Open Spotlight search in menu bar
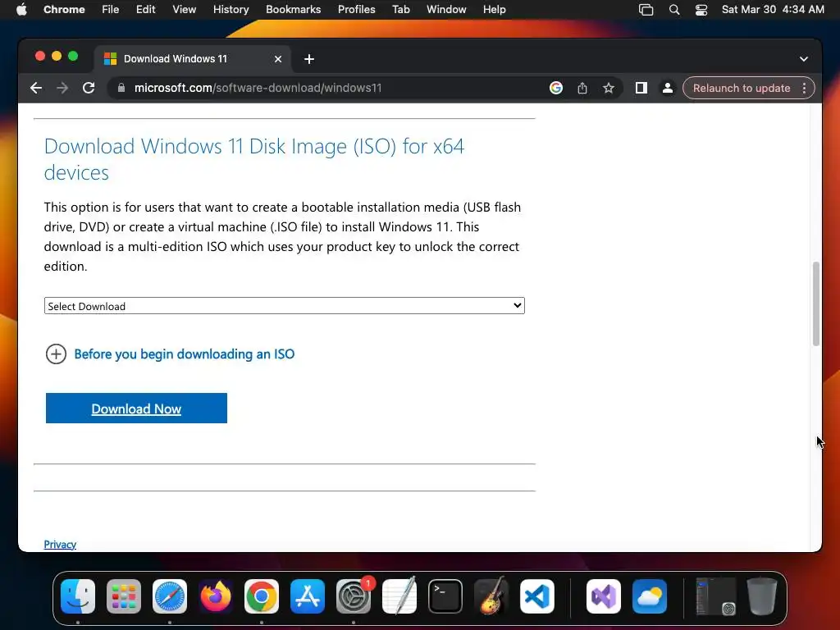Viewport: 840px width, 630px height. click(674, 10)
